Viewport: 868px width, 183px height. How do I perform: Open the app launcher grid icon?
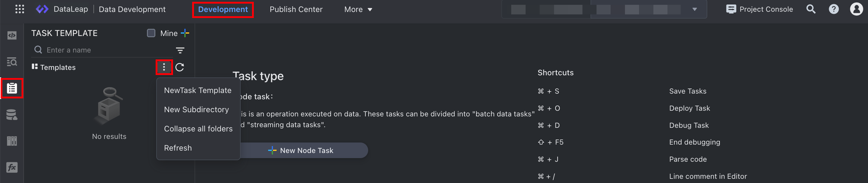coord(20,9)
